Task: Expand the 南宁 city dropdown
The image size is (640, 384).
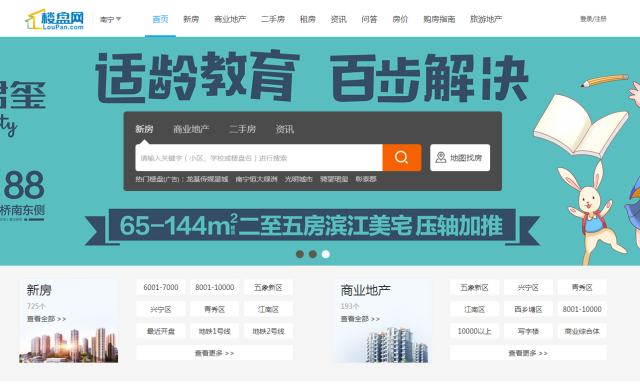Action: pyautogui.click(x=110, y=19)
